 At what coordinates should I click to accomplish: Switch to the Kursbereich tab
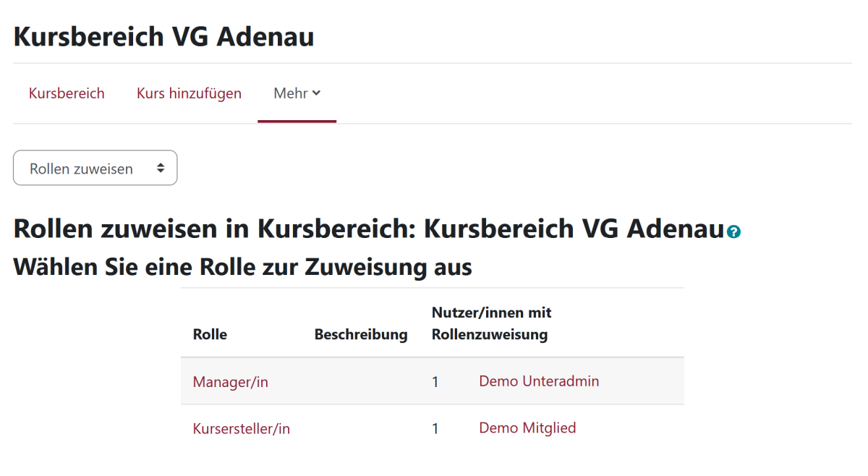point(67,93)
